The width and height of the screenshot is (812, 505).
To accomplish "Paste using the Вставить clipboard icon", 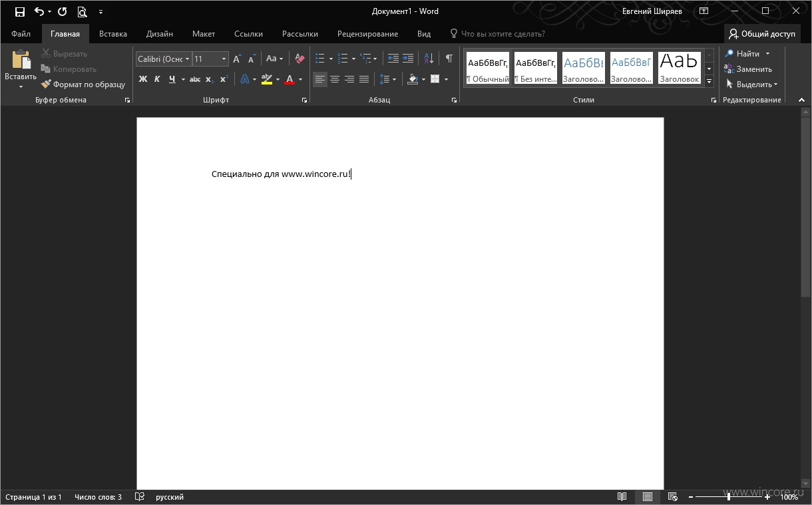I will (x=21, y=60).
